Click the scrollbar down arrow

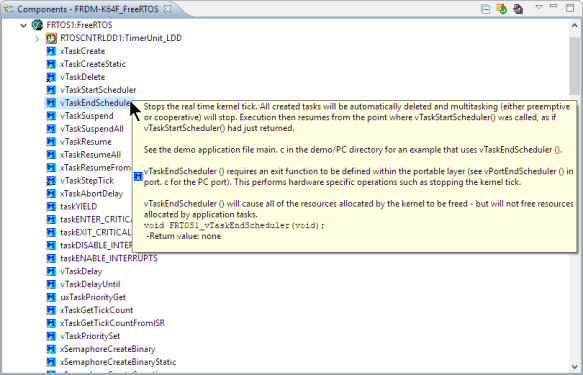[x=574, y=366]
